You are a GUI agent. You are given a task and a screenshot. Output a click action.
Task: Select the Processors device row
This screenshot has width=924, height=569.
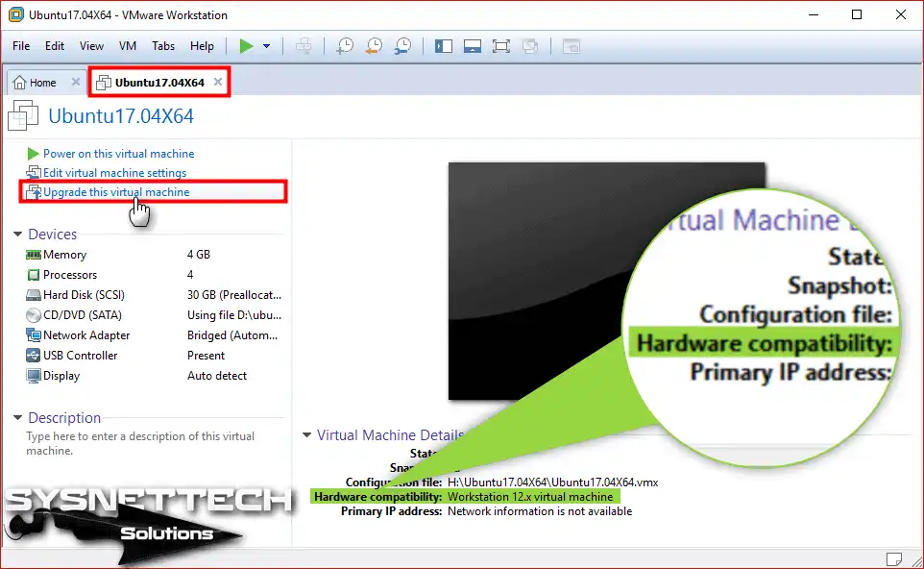155,275
